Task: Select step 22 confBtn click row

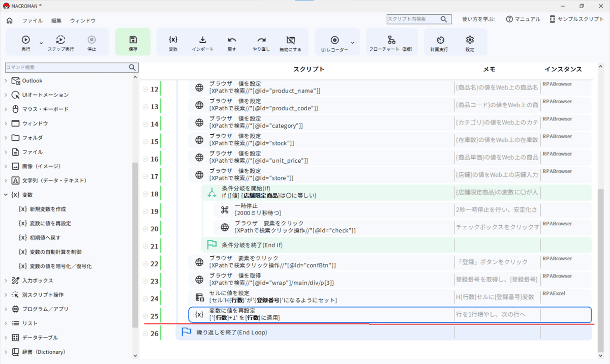Action: click(x=390, y=262)
